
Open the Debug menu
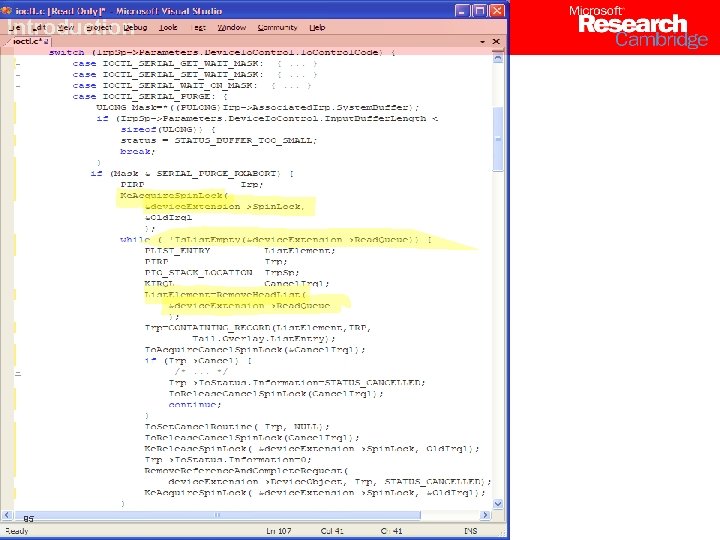[135, 28]
